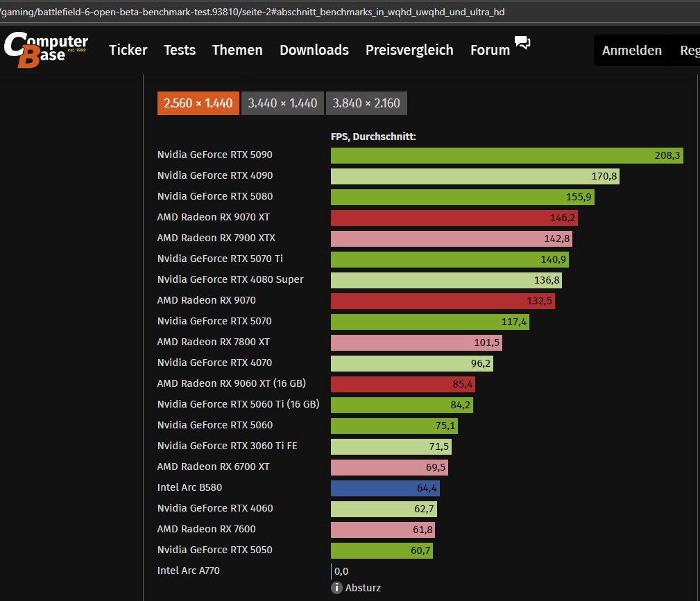The image size is (700, 601).
Task: Click the AMD Radeon RX 7600 label
Action: (x=206, y=529)
